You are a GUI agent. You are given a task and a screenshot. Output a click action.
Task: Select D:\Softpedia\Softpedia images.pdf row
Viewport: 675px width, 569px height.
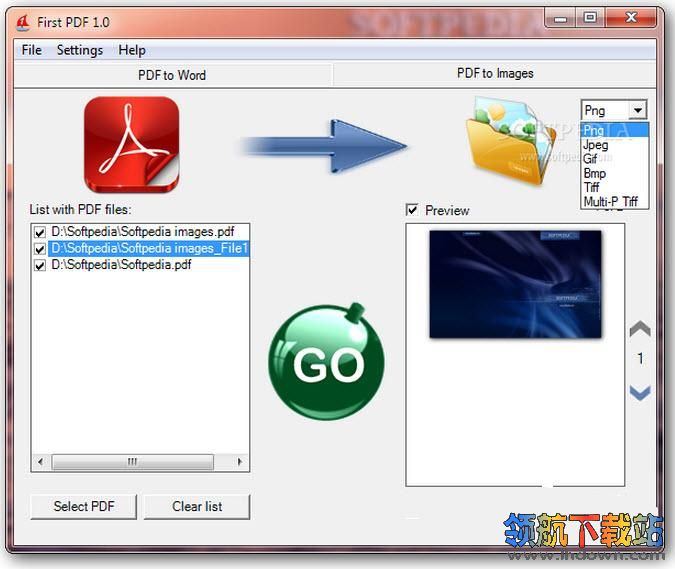pyautogui.click(x=142, y=232)
